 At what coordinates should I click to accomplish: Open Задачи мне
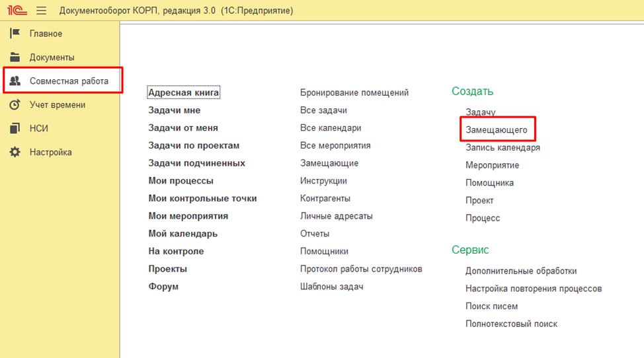coord(175,110)
